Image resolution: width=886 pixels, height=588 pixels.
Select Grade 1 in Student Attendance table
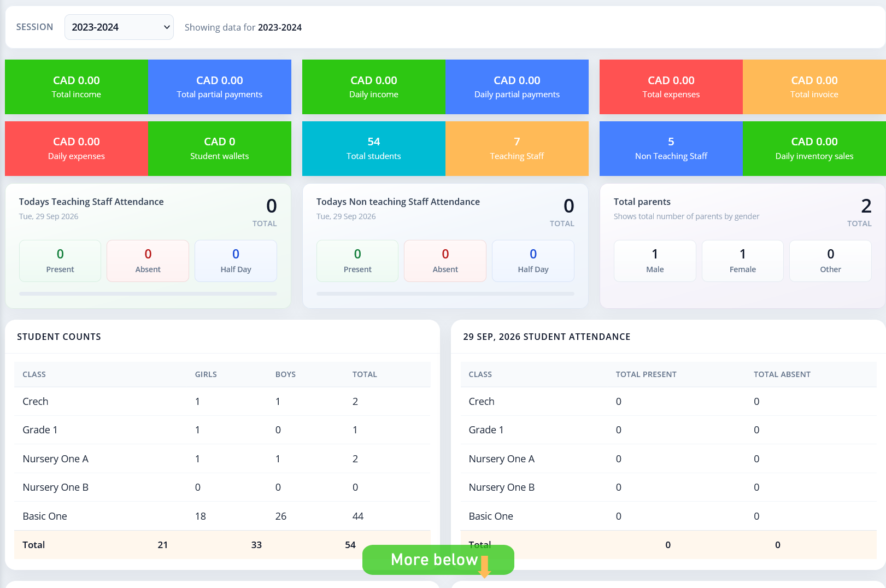[x=668, y=430]
